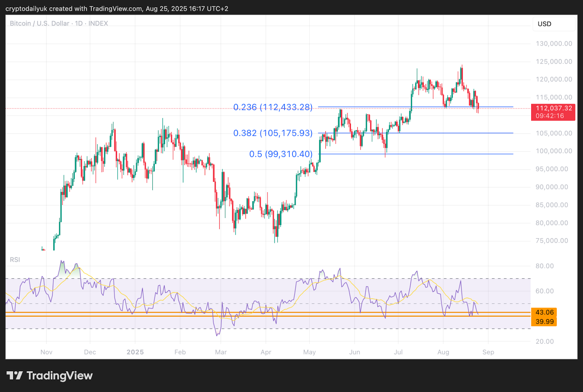The width and height of the screenshot is (583, 392).
Task: Click the cryptodailyuk attribution header text
Action: pyautogui.click(x=117, y=8)
